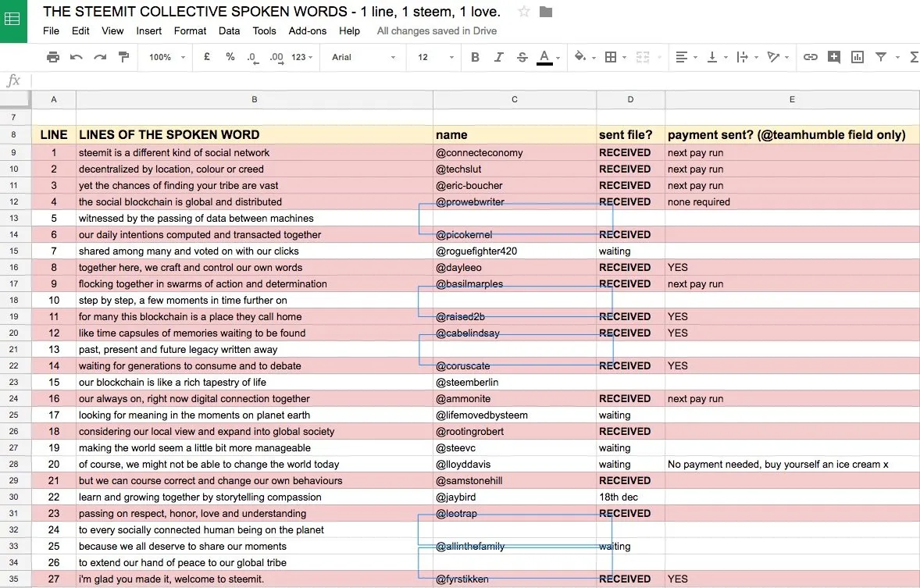
Task: Open the Help menu
Action: click(x=349, y=30)
